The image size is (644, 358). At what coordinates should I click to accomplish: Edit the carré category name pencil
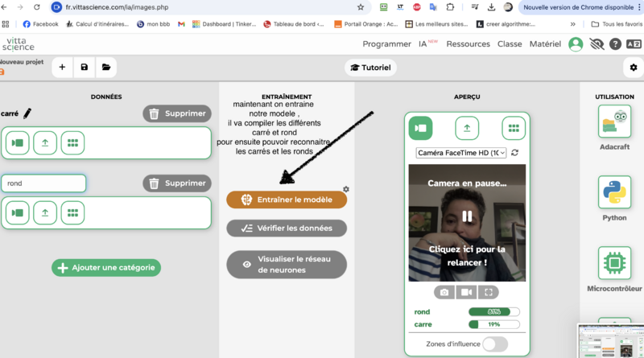tap(27, 113)
